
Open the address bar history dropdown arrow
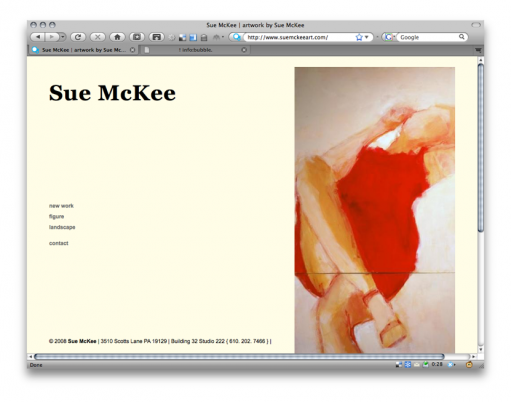367,37
